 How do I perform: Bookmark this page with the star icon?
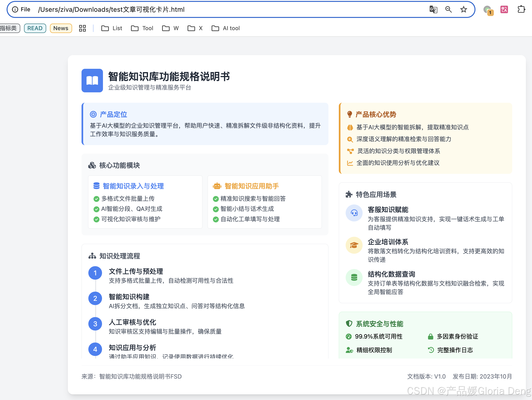(x=463, y=9)
